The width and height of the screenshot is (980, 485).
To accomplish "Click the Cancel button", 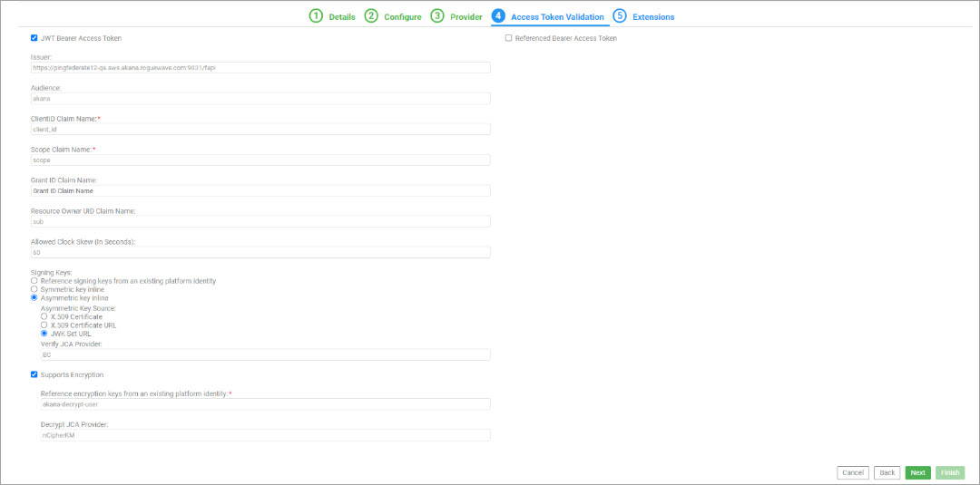I will [x=852, y=472].
